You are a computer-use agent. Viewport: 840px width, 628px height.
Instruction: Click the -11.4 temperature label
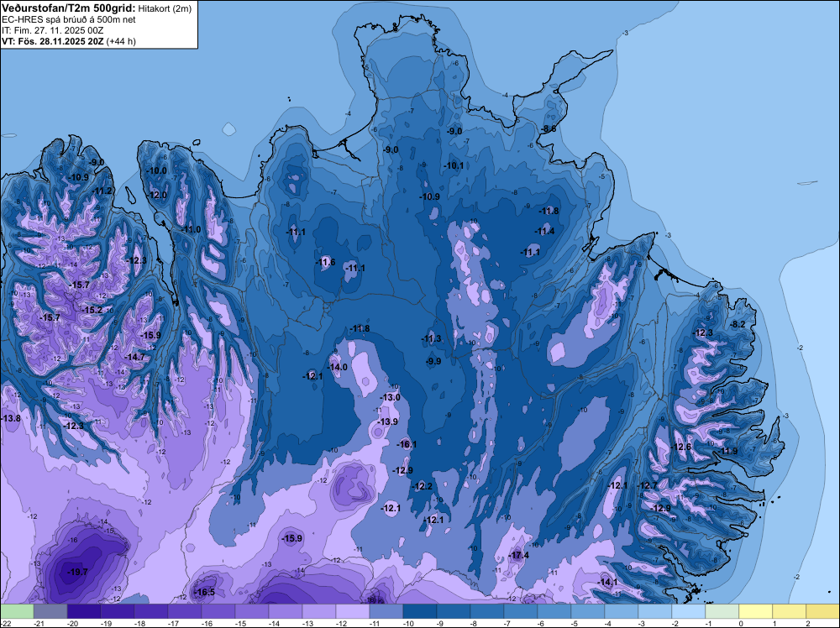[545, 231]
